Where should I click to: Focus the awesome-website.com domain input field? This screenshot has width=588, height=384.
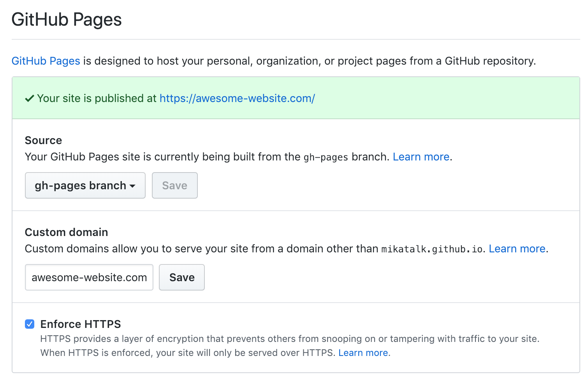pos(89,277)
